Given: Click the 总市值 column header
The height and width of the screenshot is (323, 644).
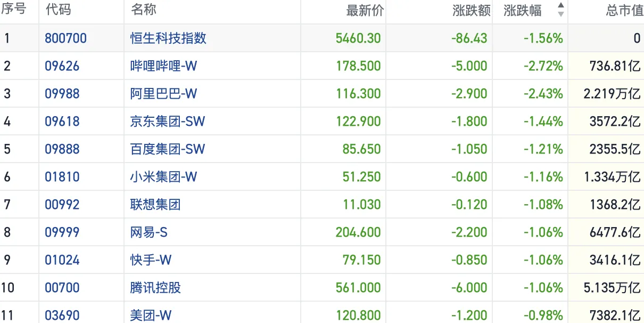Looking at the screenshot, I should click(624, 11).
